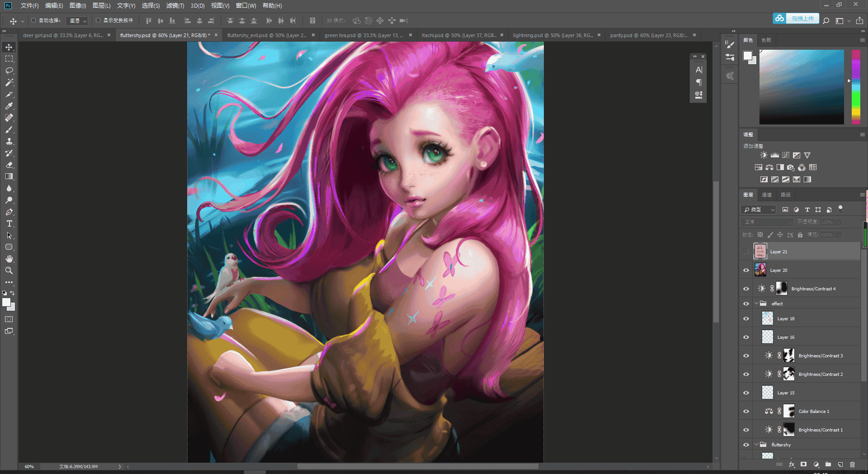Switch to the Channels (通道) panel tab
868x474 pixels.
(x=767, y=195)
